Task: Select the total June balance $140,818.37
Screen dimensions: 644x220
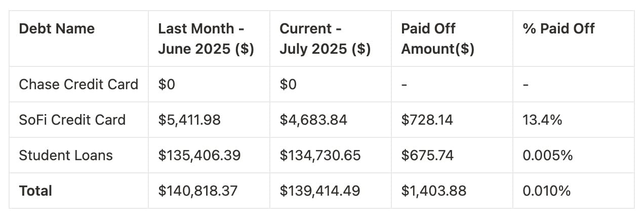Action: tap(198, 191)
